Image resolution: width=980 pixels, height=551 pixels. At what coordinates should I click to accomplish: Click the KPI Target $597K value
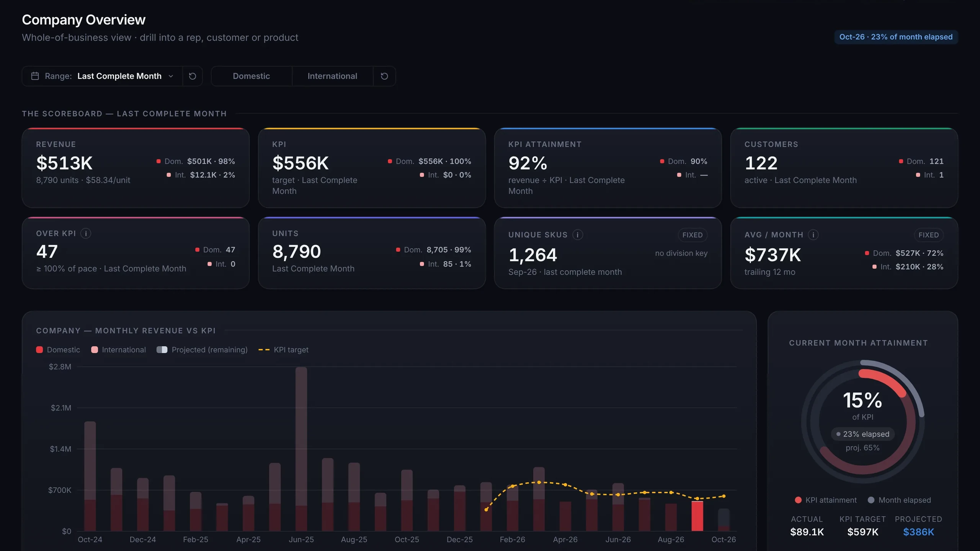pyautogui.click(x=863, y=532)
